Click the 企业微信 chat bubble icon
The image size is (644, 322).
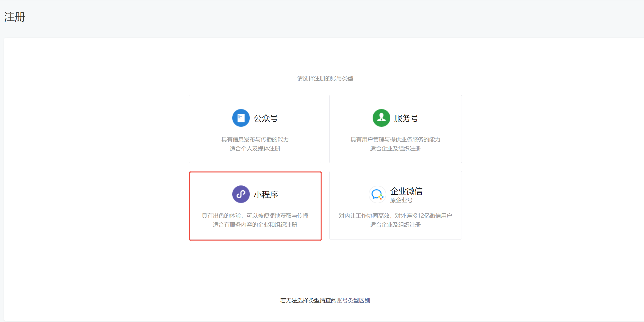(x=377, y=194)
